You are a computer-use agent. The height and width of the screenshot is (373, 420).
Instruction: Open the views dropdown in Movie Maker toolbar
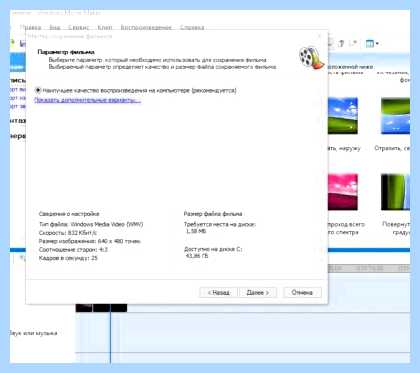pos(372,44)
